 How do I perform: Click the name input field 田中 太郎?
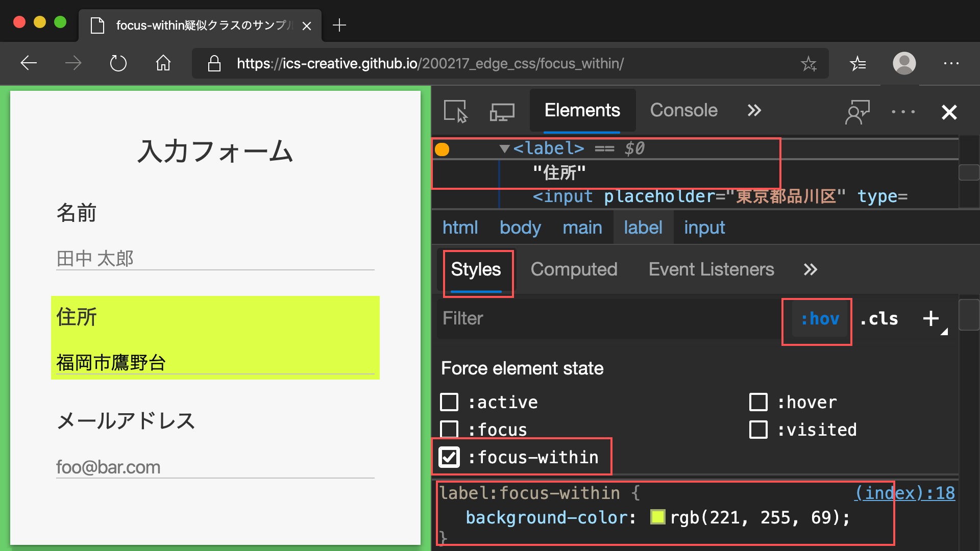(x=215, y=258)
